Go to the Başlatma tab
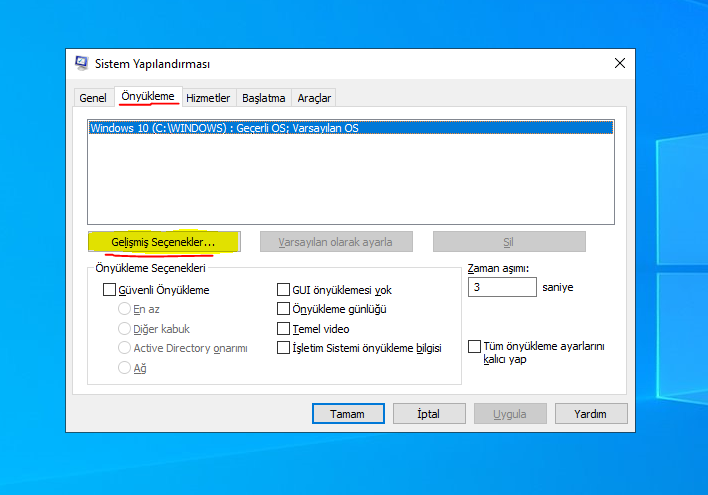Viewport: 708px width, 495px height. pos(264,98)
